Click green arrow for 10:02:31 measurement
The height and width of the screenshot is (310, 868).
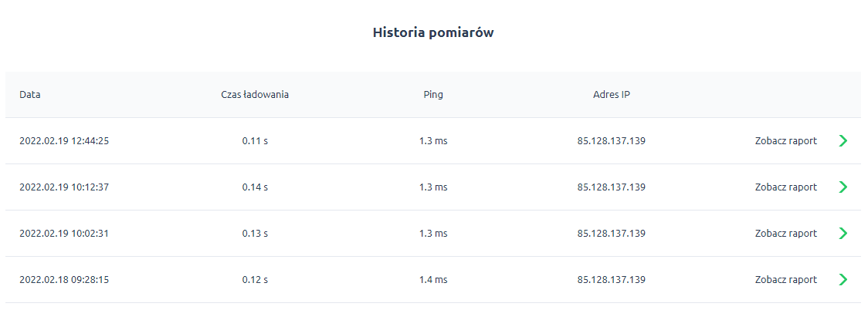point(843,234)
